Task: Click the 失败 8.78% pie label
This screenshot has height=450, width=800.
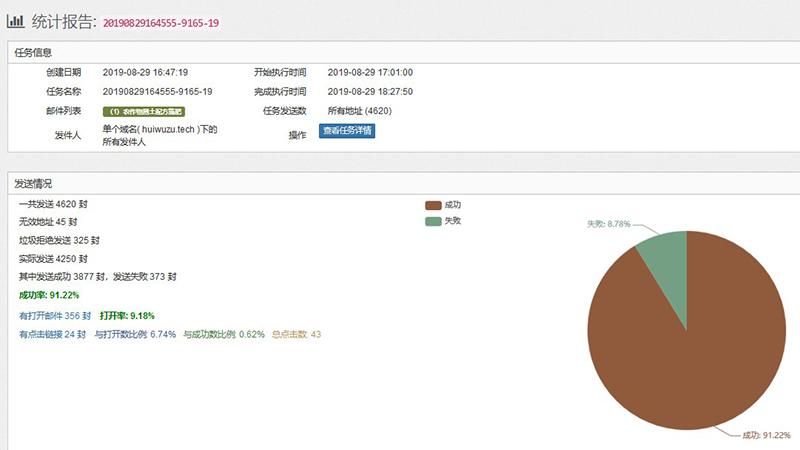Action: [607, 224]
